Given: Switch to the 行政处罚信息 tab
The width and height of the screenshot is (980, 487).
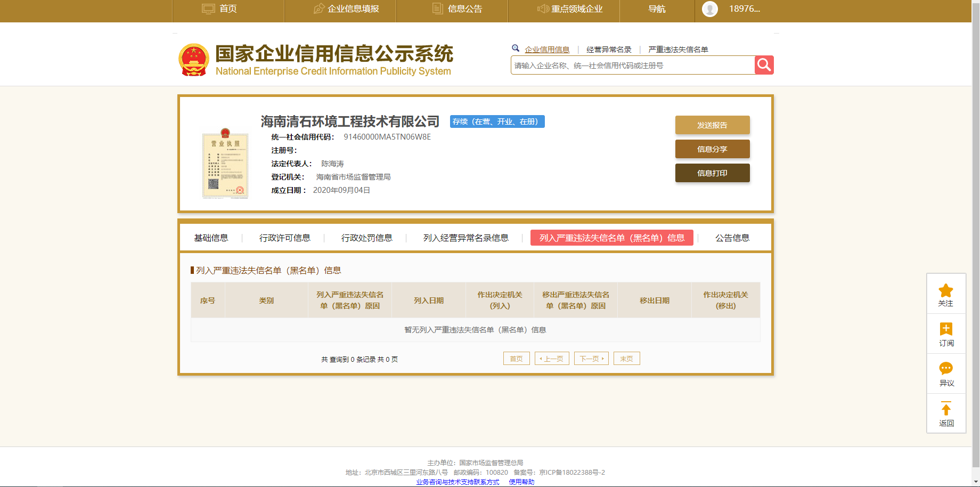Looking at the screenshot, I should click(366, 238).
